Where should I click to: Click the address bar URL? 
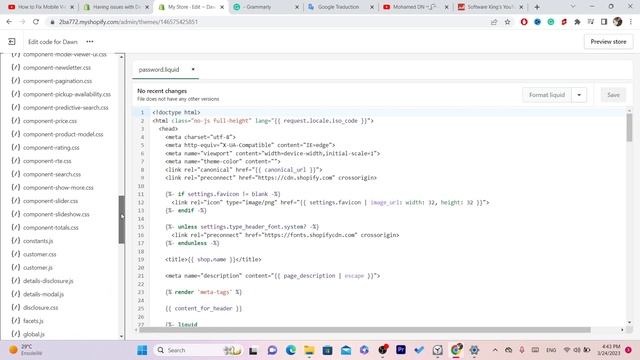coord(128,22)
